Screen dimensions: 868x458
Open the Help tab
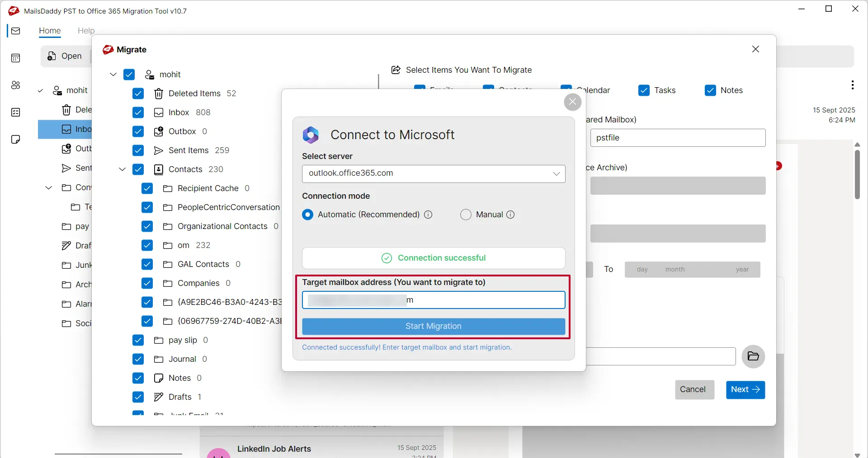coord(86,31)
